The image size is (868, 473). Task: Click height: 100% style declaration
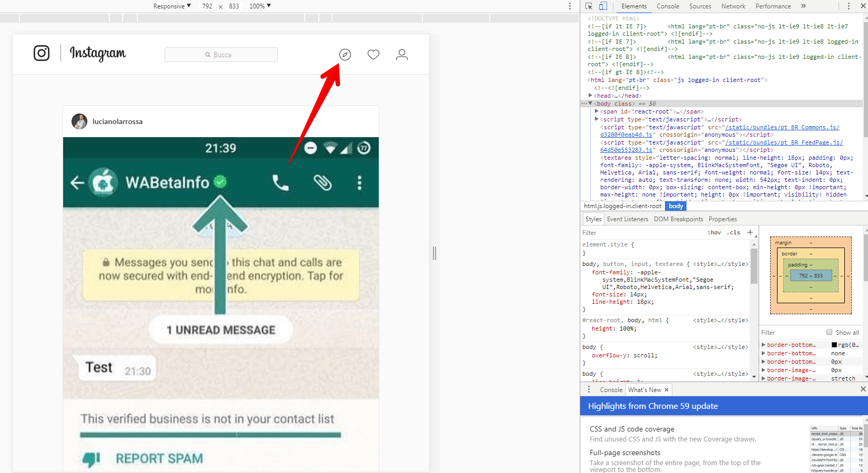click(614, 328)
